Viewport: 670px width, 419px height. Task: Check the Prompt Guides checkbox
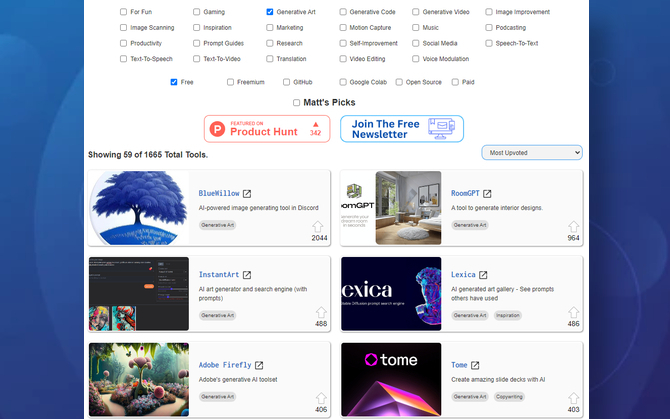(197, 43)
